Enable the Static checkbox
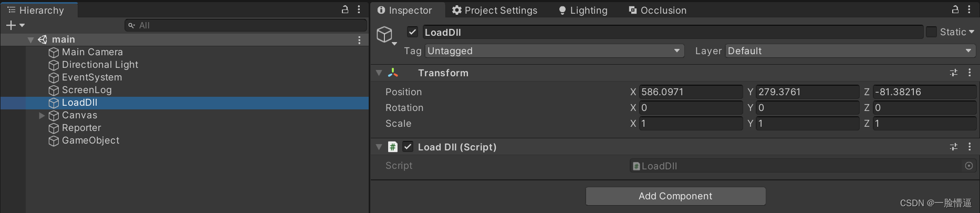The image size is (980, 213). [931, 32]
